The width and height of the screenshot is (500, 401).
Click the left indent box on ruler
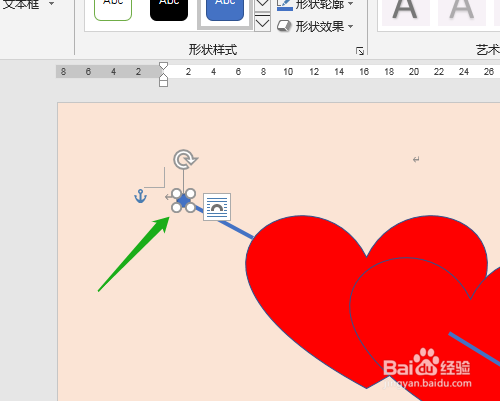pos(163,83)
